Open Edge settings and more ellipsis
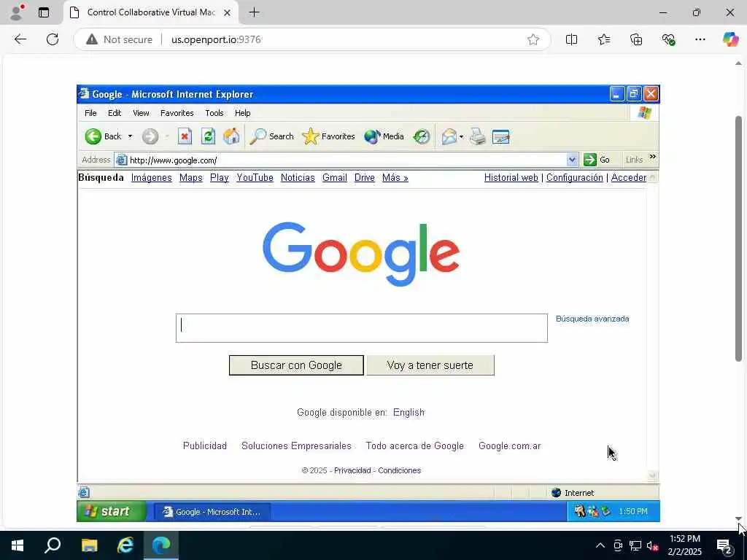 [x=700, y=39]
